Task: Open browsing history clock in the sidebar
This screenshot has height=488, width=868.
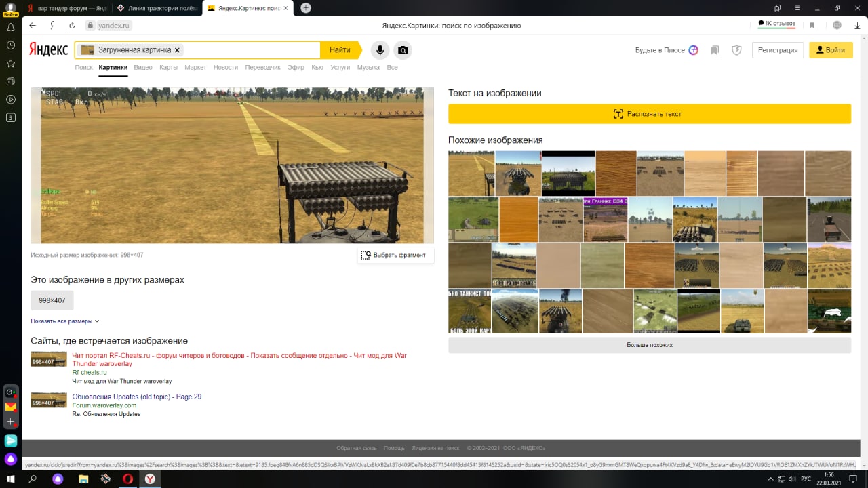Action: tap(11, 45)
